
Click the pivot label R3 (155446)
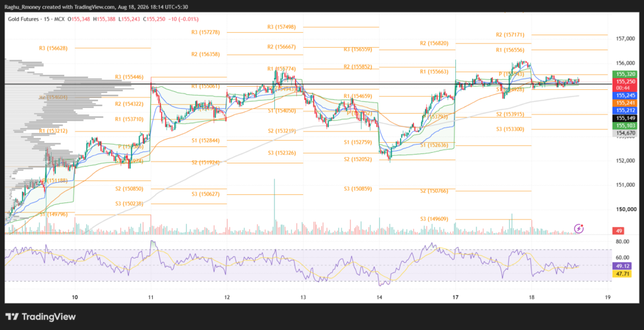(129, 77)
